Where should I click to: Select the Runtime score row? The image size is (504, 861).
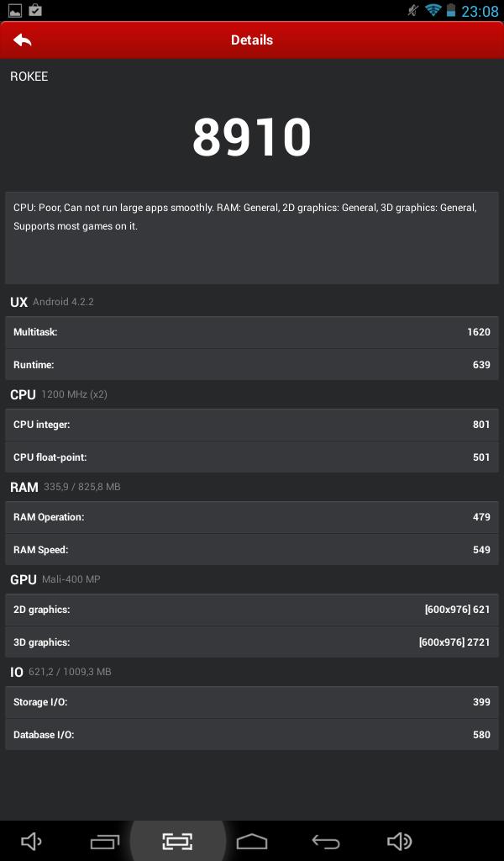click(x=252, y=365)
